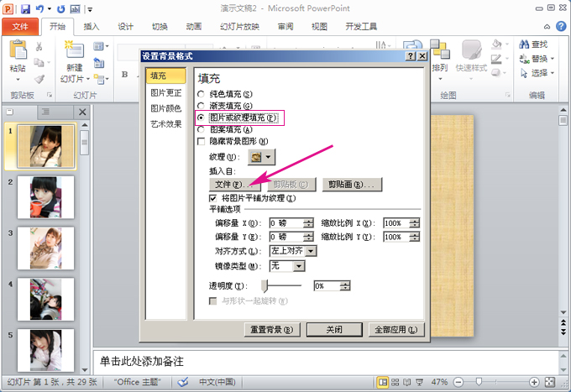Open the Layout dropdown in Slides group
The height and width of the screenshot is (392, 571).
click(x=101, y=46)
